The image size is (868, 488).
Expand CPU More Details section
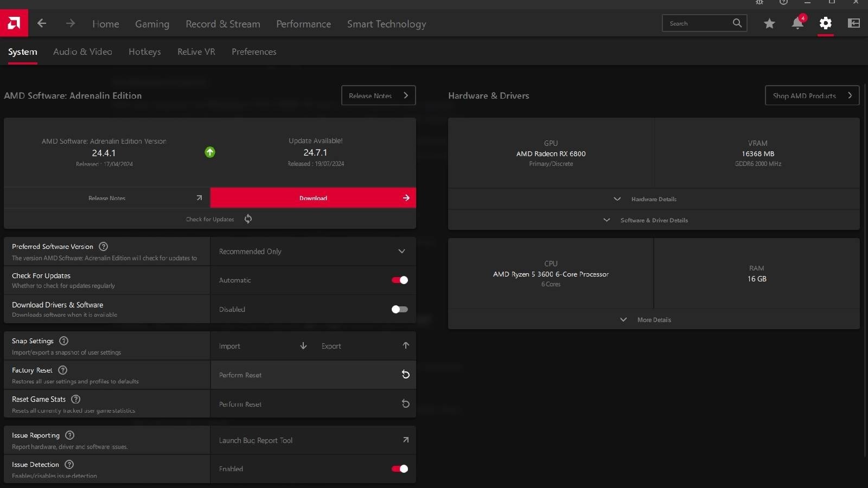(x=654, y=320)
